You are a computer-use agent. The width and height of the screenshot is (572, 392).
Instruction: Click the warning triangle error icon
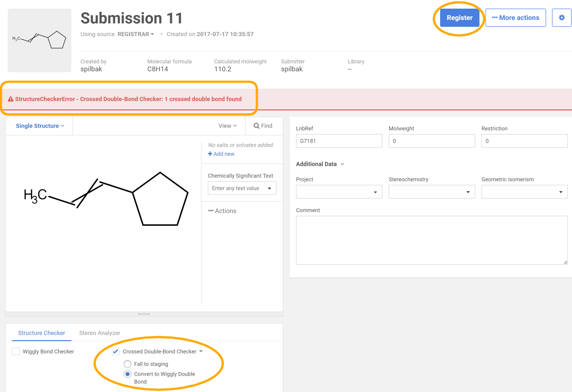(x=10, y=99)
